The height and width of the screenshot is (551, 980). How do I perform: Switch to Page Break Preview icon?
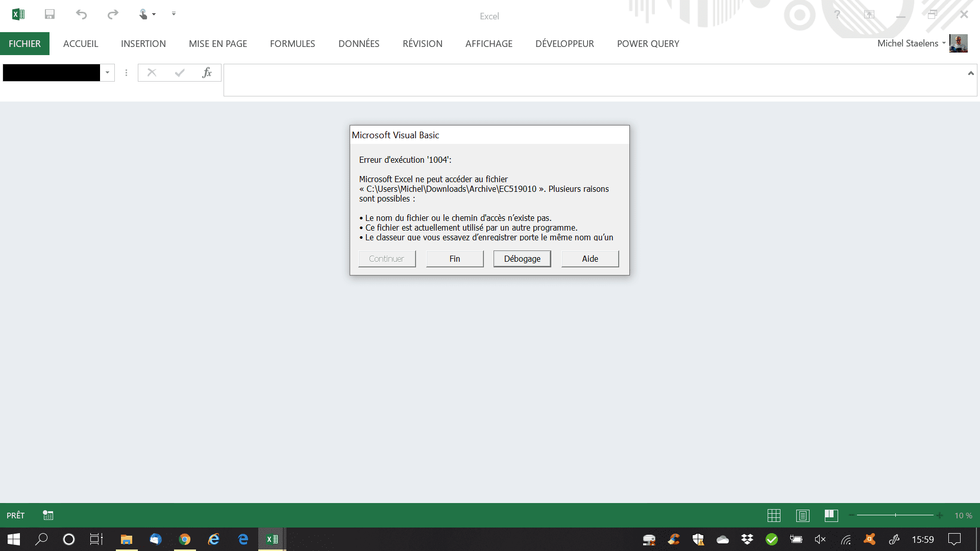point(831,515)
